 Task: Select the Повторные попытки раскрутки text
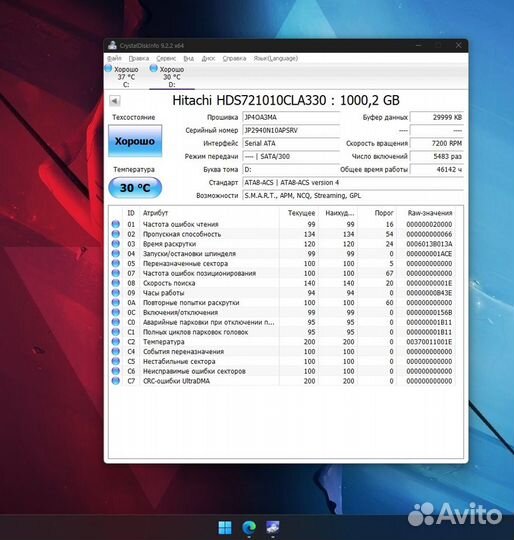191,303
